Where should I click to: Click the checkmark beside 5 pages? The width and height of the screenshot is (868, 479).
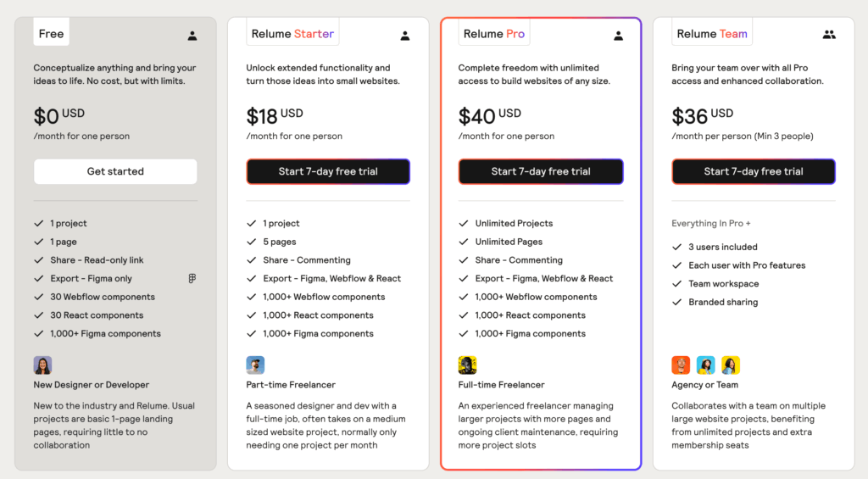click(251, 242)
